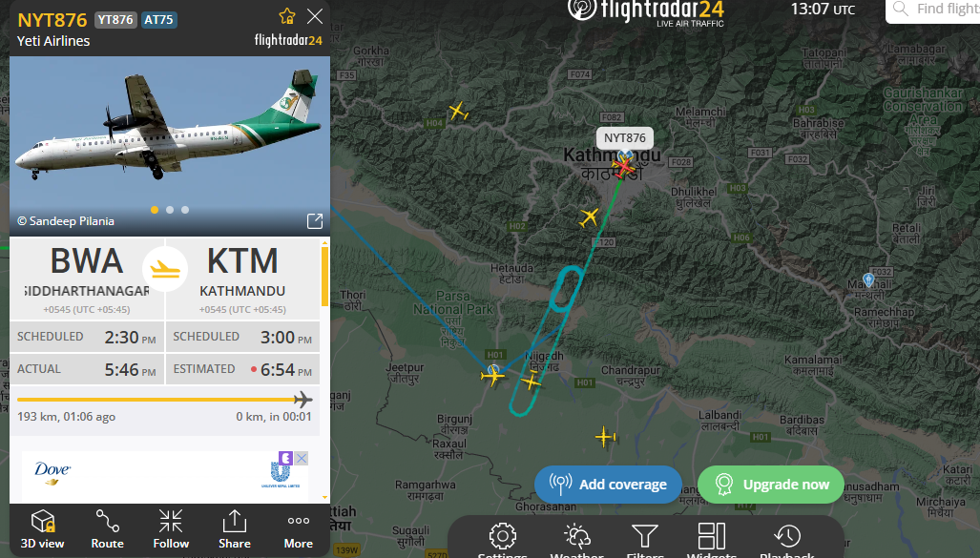
Task: Toggle Follow aircraft mode
Action: coord(171,529)
